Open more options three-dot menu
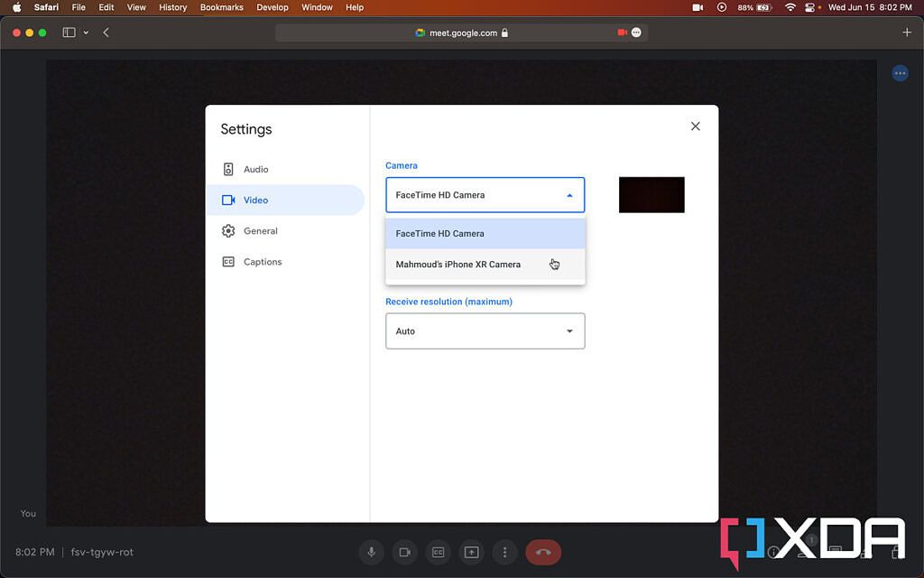924x578 pixels. pyautogui.click(x=504, y=552)
